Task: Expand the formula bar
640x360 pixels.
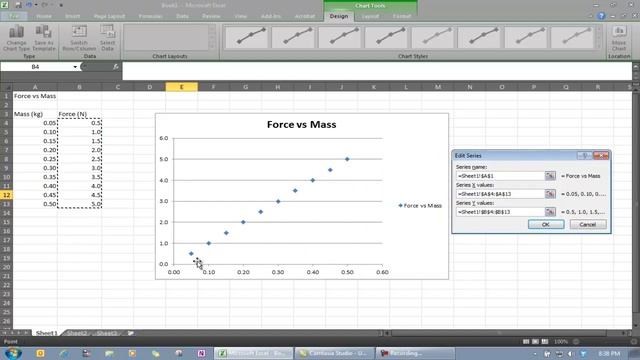Action: point(636,67)
